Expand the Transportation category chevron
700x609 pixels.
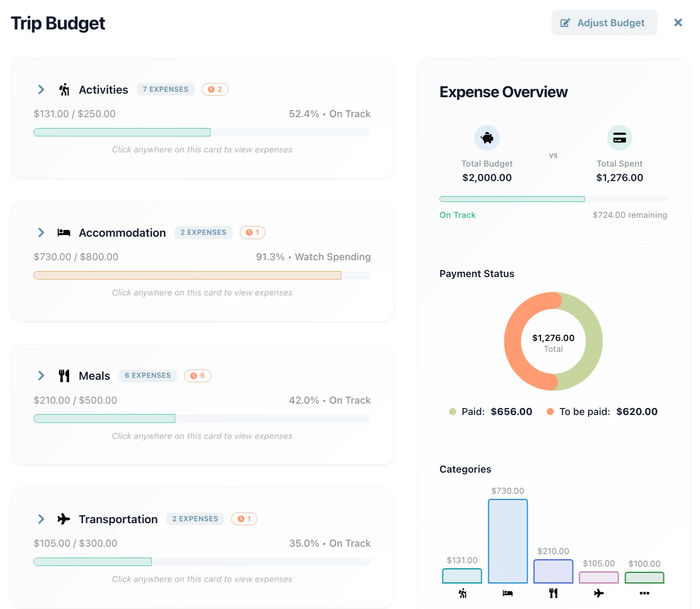(41, 519)
